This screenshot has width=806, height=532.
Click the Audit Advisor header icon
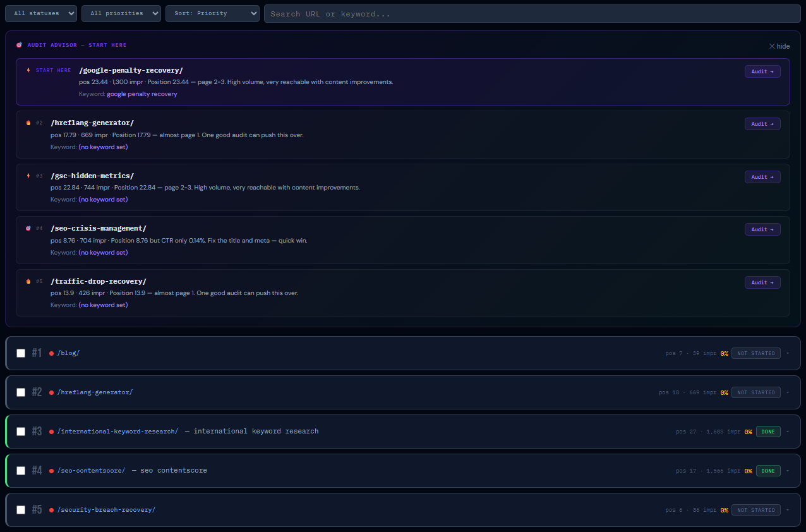[19, 45]
